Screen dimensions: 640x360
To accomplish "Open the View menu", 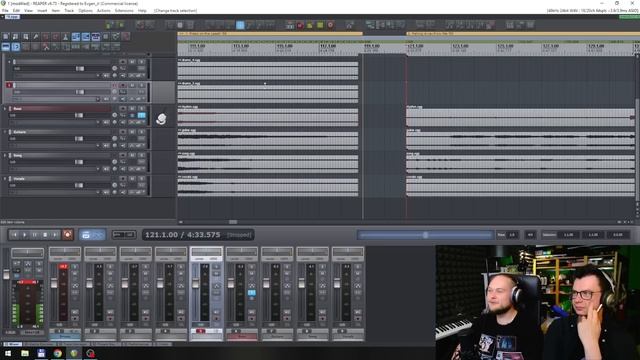I will point(29,11).
